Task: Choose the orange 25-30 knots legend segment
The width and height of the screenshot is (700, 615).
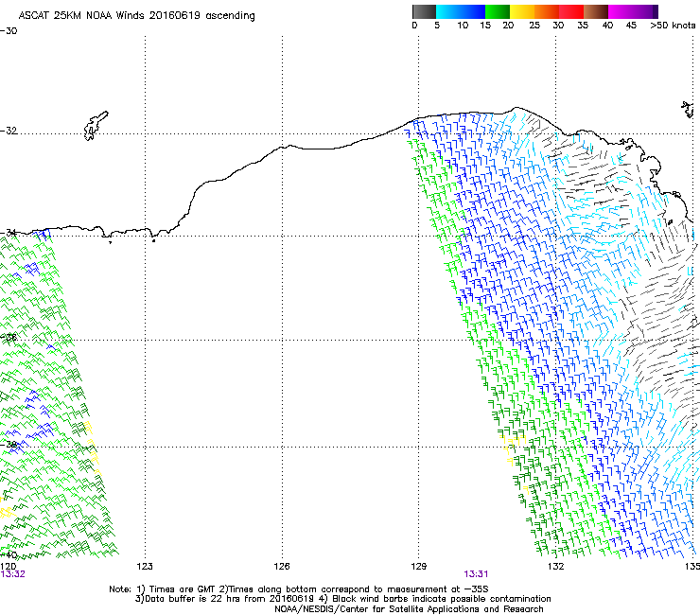Action: click(547, 11)
